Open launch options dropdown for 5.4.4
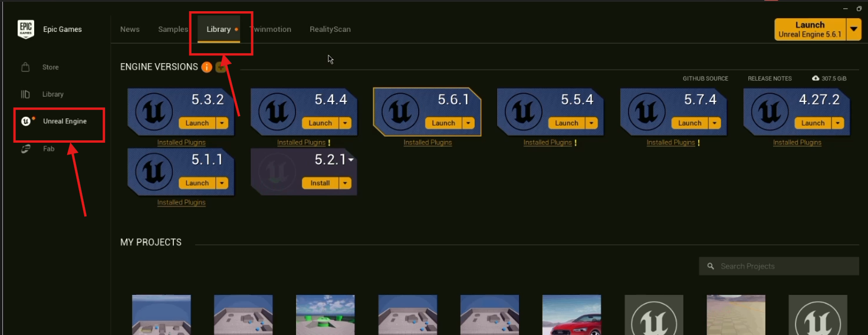 346,123
